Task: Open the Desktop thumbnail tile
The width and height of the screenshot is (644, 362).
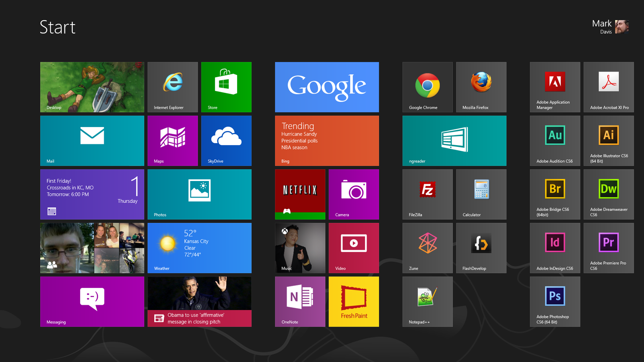Action: click(92, 87)
